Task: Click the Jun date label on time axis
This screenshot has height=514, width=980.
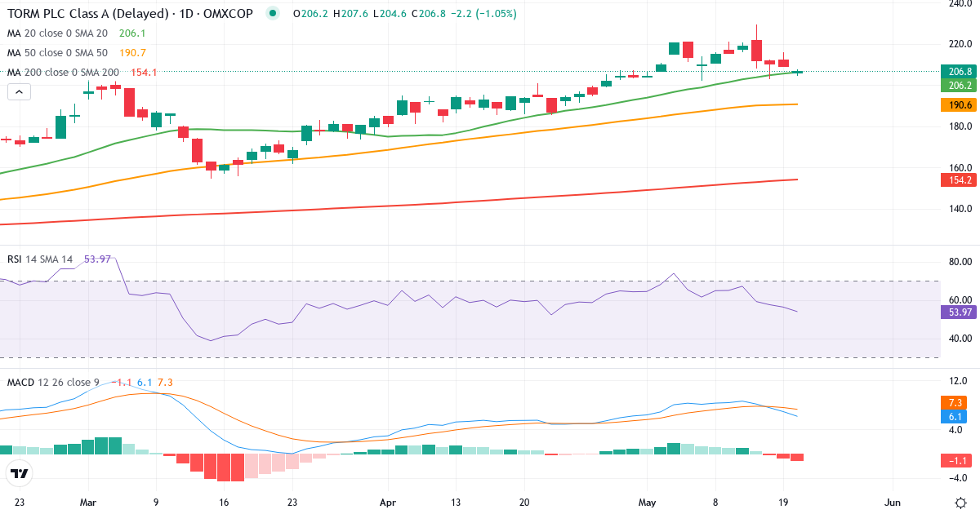Action: (893, 502)
